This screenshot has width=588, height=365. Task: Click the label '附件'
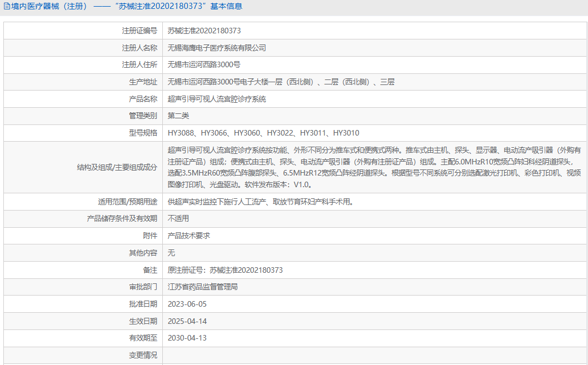click(150, 236)
